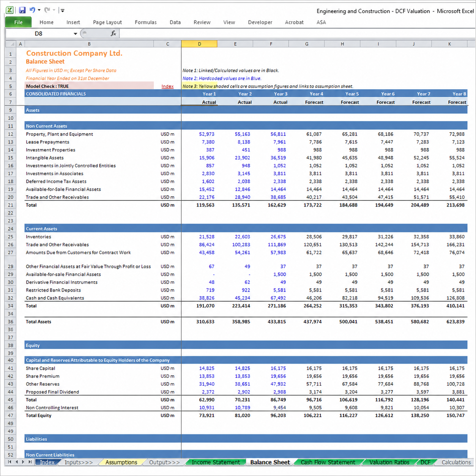
Task: Open the Undo history dropdown arrow
Action: tap(39, 10)
